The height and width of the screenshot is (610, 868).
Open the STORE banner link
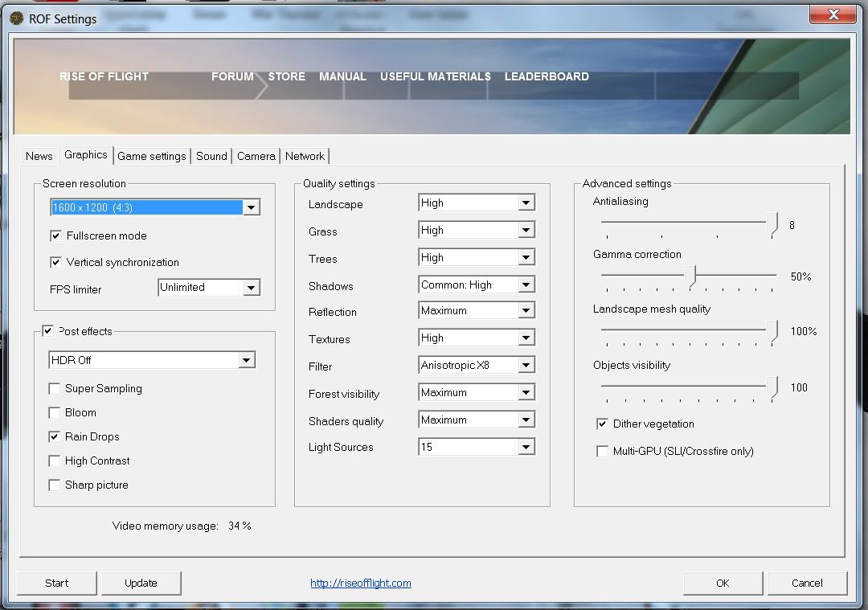[x=287, y=76]
